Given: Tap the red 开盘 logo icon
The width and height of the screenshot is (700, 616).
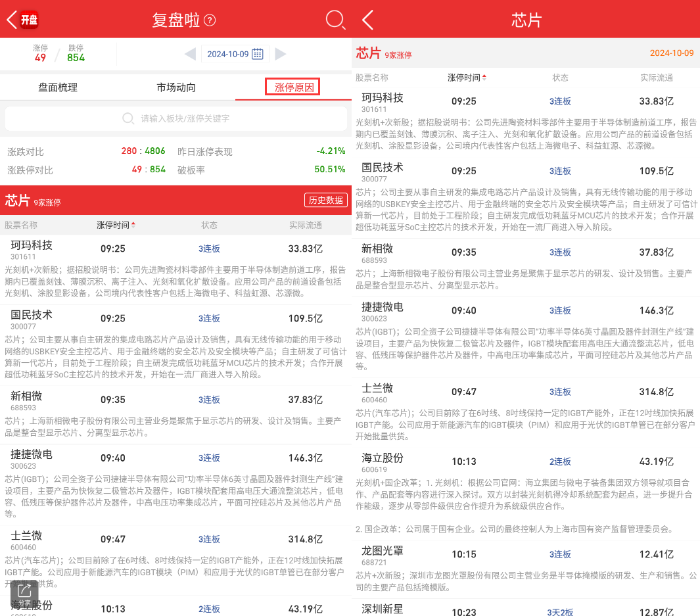Looking at the screenshot, I should (x=30, y=20).
